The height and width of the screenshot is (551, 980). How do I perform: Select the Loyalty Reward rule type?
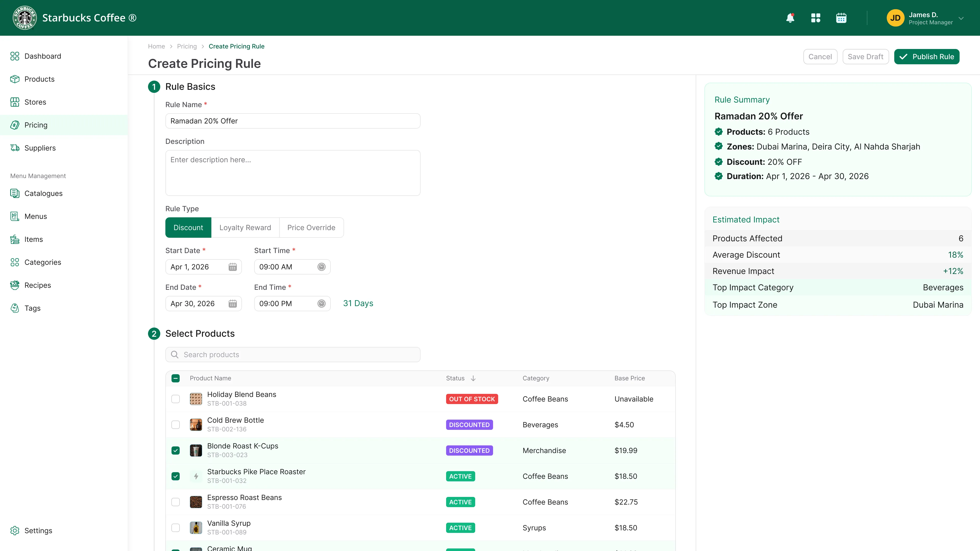pyautogui.click(x=245, y=227)
